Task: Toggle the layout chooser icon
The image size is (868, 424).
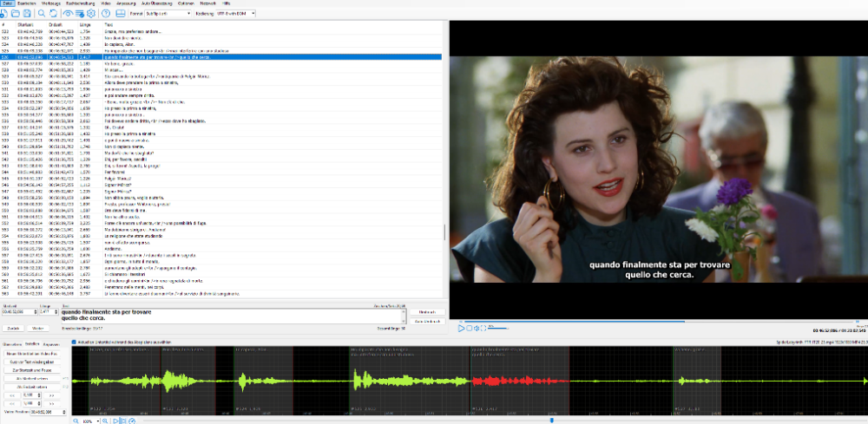Action: click(120, 13)
